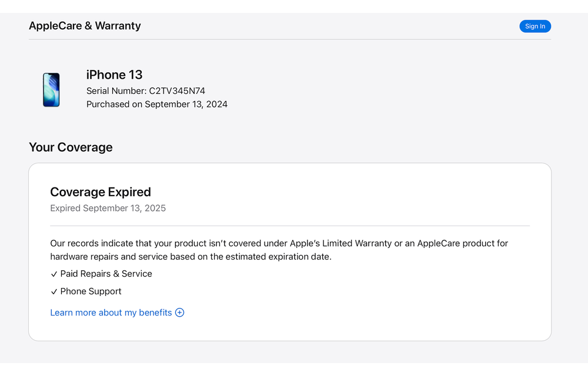The image size is (588, 376).
Task: Click the Sign In button
Action: pos(534,26)
